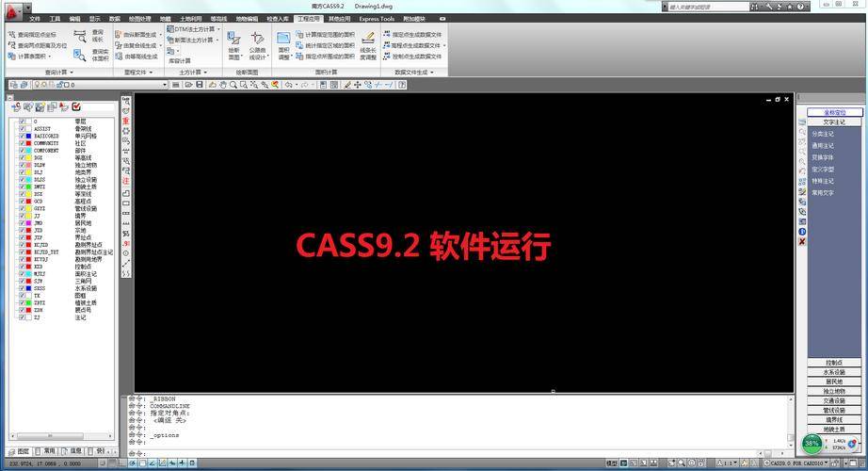
Task: Toggle the JMD layer checkbox
Action: [23, 223]
